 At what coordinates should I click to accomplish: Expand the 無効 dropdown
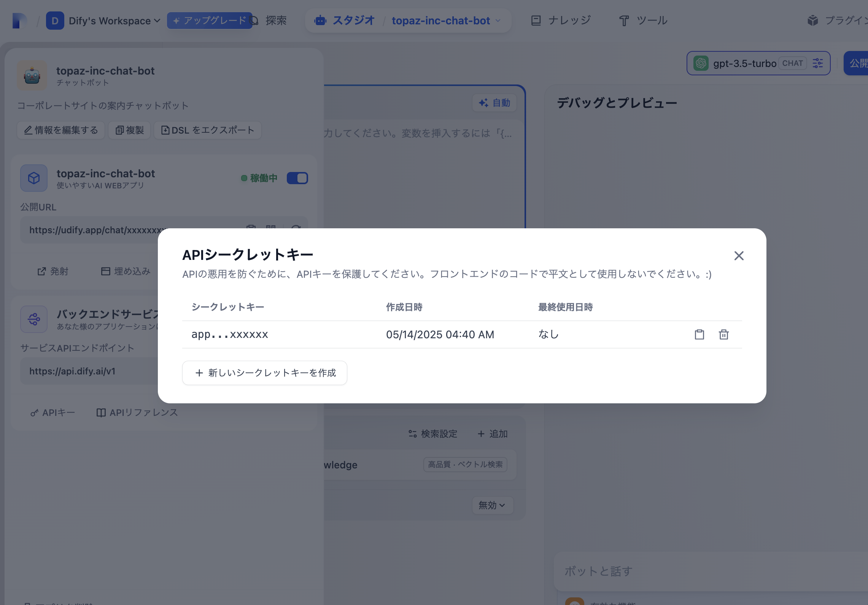click(493, 505)
